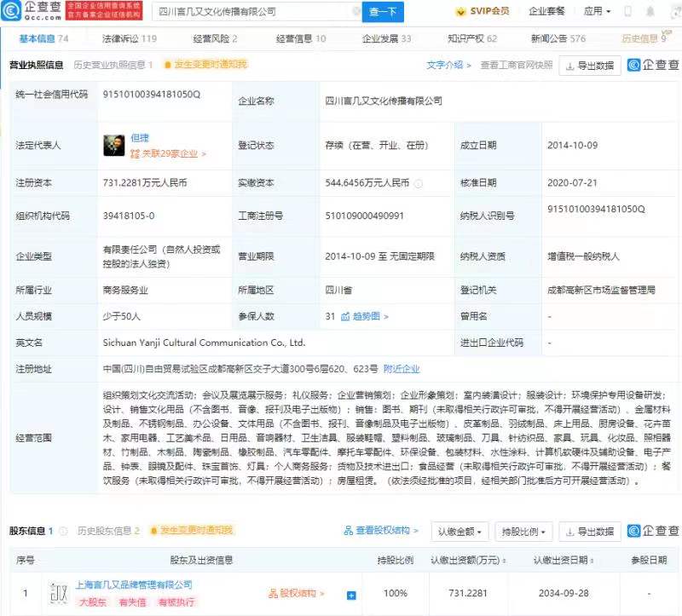The height and width of the screenshot is (616, 682).
Task: Open shareholder 上海言几又品牌管理有限公司
Action: (x=134, y=584)
